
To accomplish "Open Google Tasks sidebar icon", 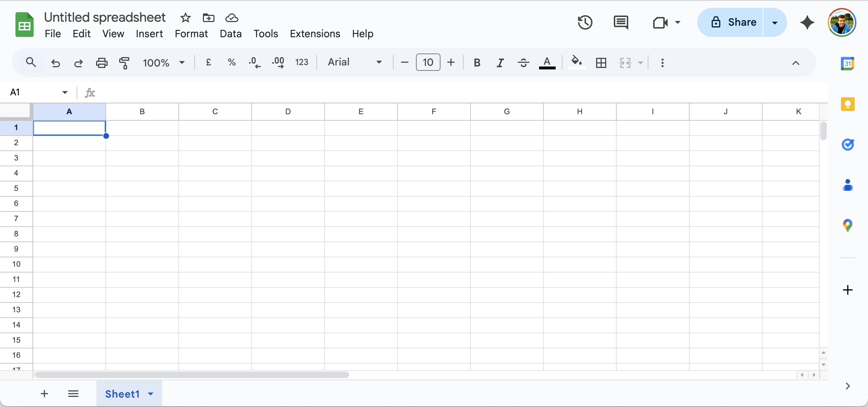I will [847, 145].
